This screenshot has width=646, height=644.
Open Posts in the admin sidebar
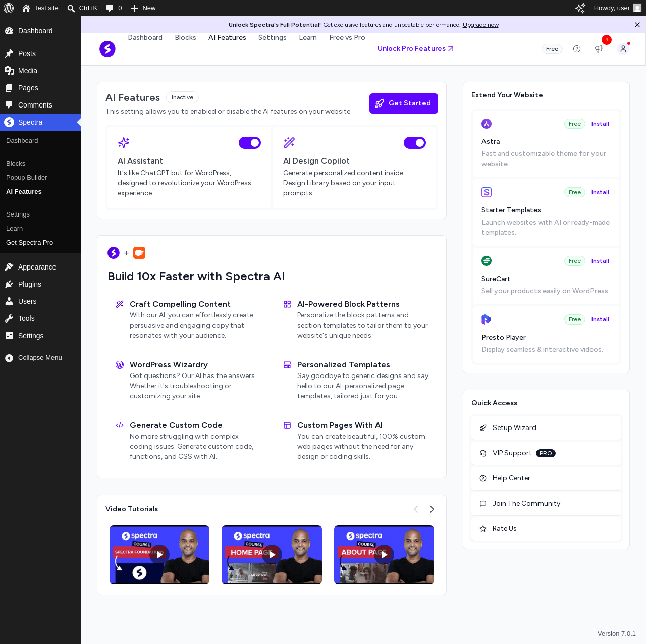point(40,53)
